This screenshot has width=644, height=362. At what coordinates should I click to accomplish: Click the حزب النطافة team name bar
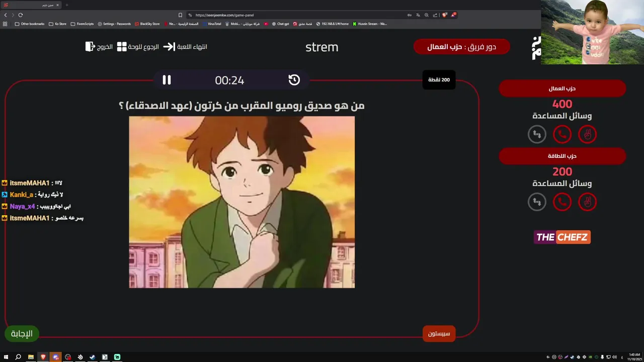click(562, 156)
